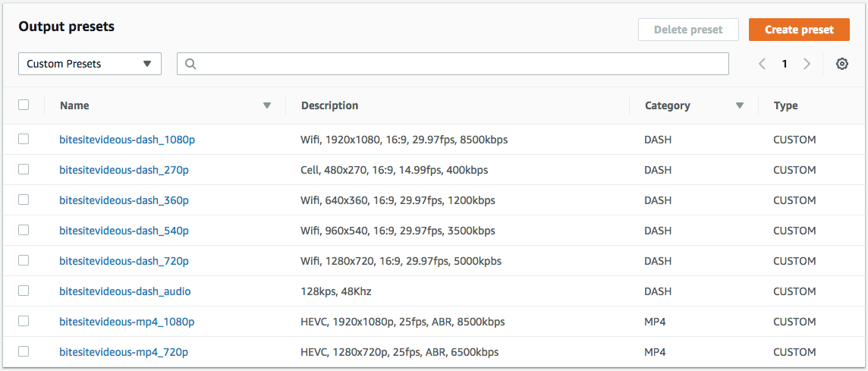This screenshot has width=868, height=371.
Task: Open the bitesitevideous-dash_270p preset link
Action: coord(124,170)
